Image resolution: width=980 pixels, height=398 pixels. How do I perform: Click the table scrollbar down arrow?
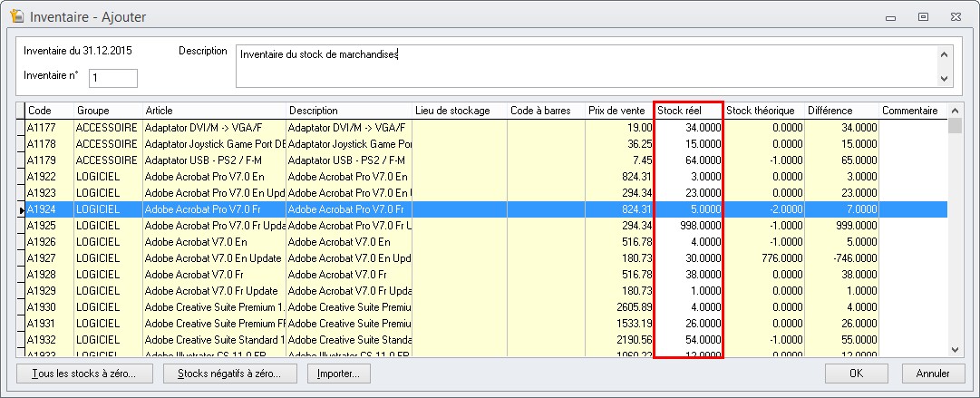[x=955, y=350]
